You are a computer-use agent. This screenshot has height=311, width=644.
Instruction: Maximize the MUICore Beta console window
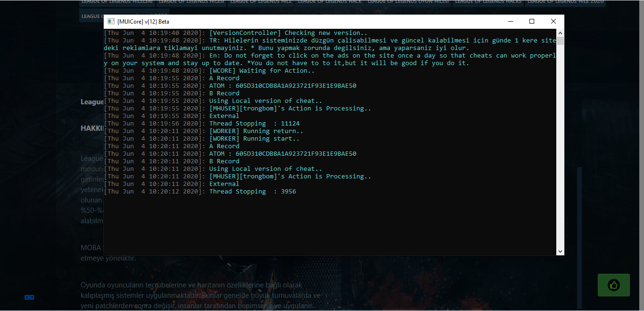click(532, 22)
